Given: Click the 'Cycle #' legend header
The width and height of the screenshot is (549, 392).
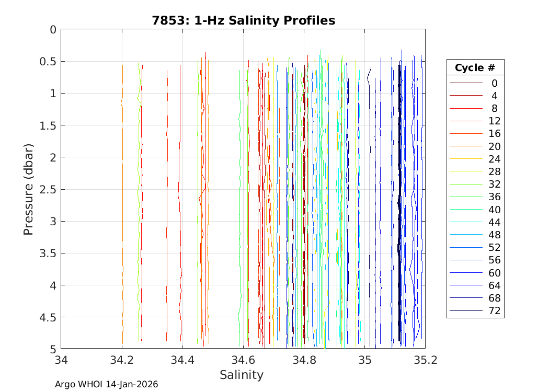Looking at the screenshot, I should [x=475, y=68].
